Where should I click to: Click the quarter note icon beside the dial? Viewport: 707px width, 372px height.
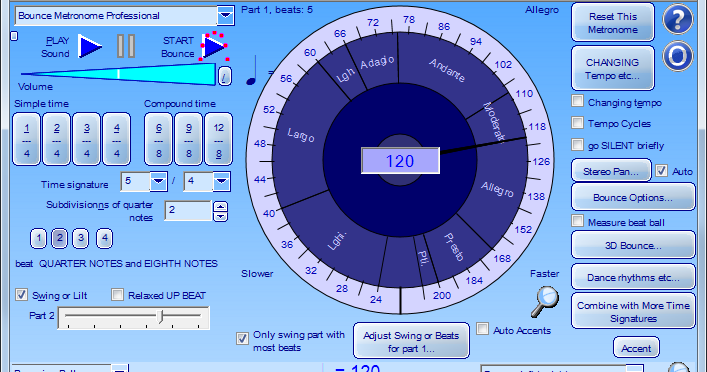pos(252,70)
